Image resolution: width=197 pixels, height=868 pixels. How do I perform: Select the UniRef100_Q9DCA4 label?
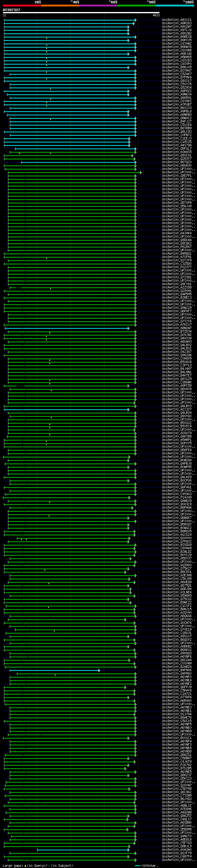[177, 240]
